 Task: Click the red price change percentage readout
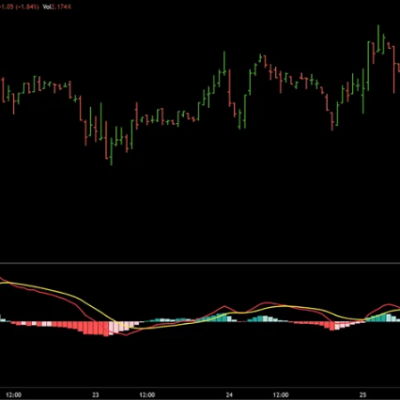(19, 7)
